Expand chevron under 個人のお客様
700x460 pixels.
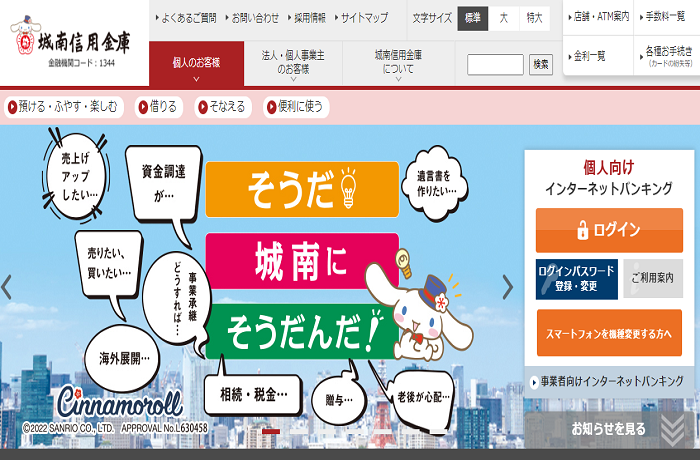pos(196,79)
